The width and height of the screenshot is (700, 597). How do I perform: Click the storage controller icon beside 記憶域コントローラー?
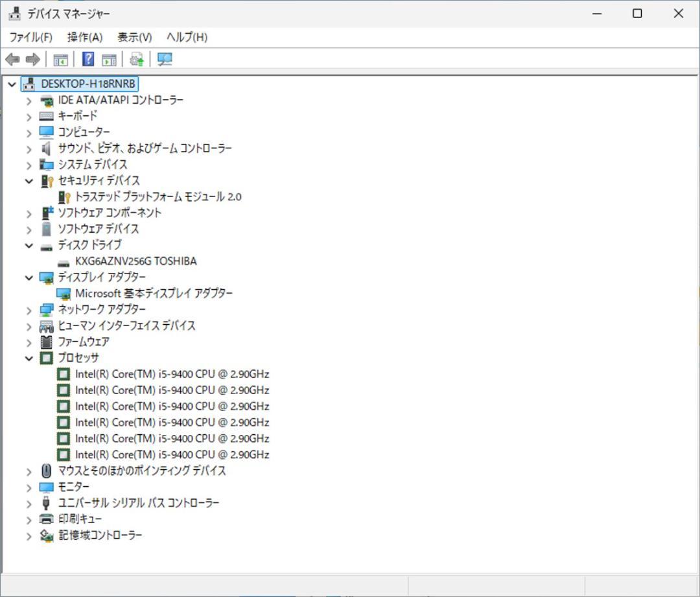(47, 535)
